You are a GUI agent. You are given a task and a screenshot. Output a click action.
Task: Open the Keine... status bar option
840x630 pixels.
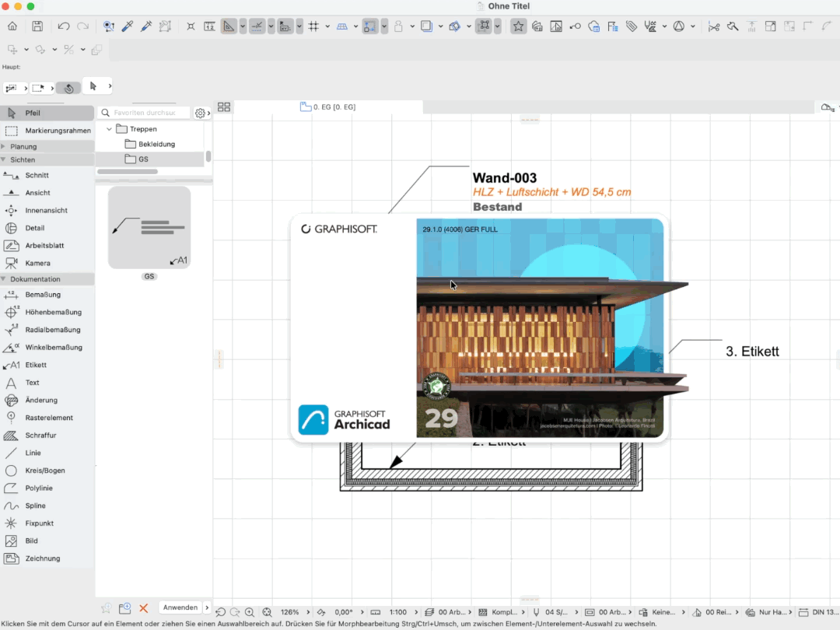662,612
